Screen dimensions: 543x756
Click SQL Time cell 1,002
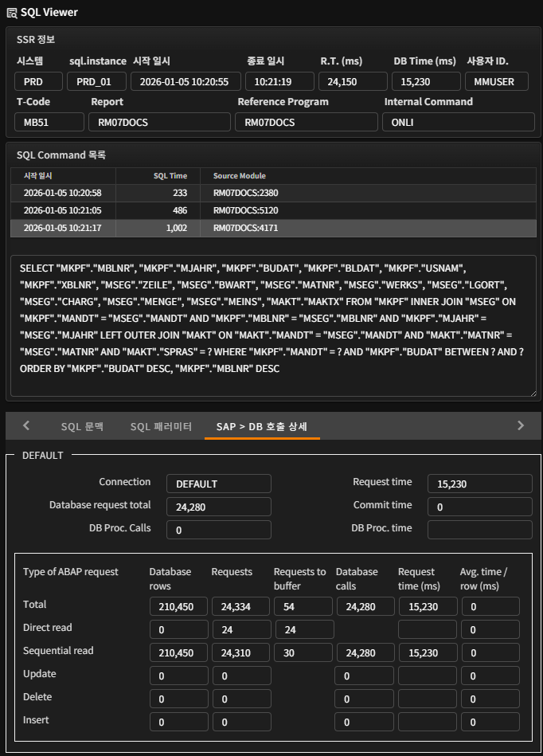[158, 228]
